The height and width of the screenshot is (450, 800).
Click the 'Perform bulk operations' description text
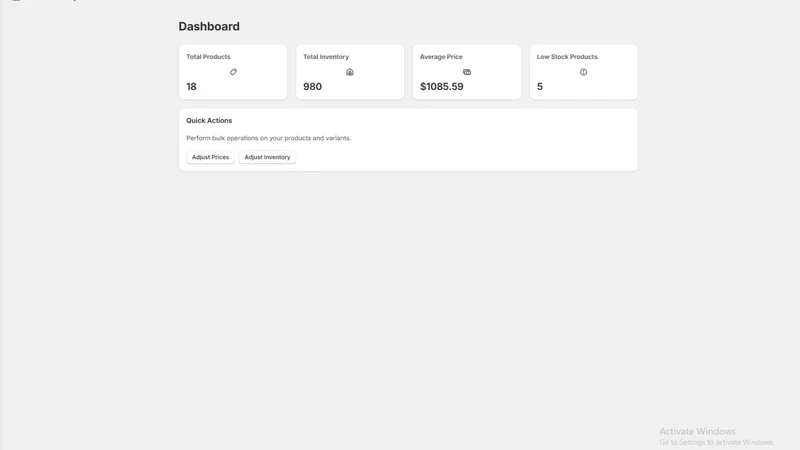coord(268,138)
